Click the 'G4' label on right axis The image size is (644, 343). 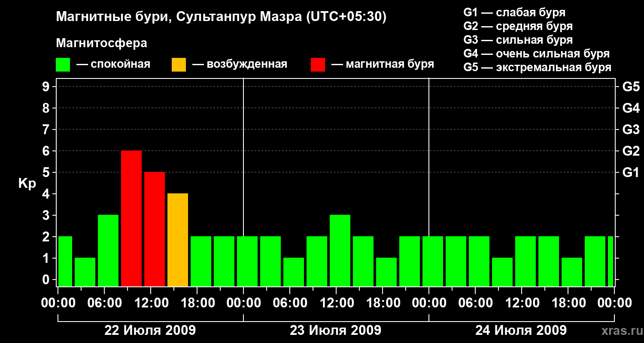click(631, 108)
